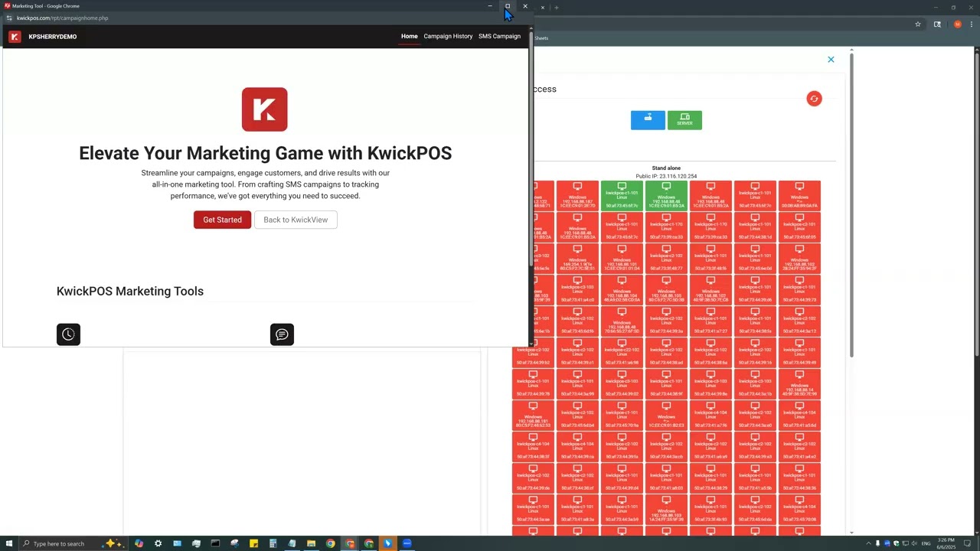Bookmark page with star icon in background Chrome
Screen dimensions: 980x551
coord(917,24)
